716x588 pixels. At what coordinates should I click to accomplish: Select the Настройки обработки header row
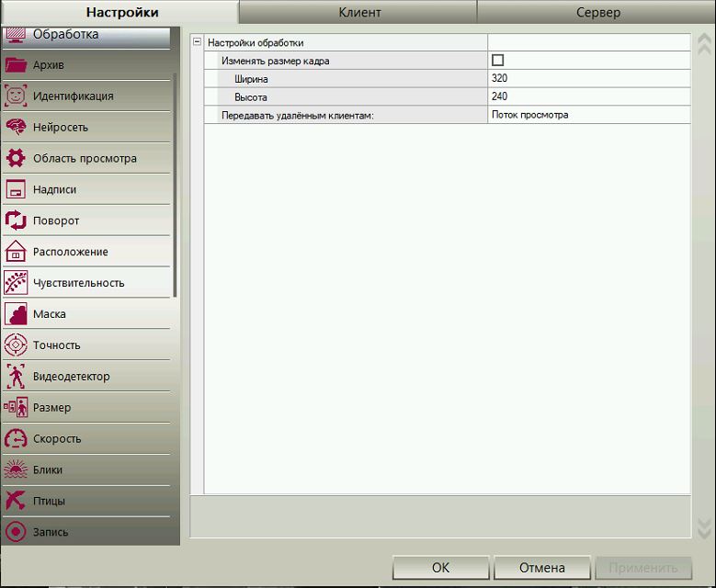point(447,42)
